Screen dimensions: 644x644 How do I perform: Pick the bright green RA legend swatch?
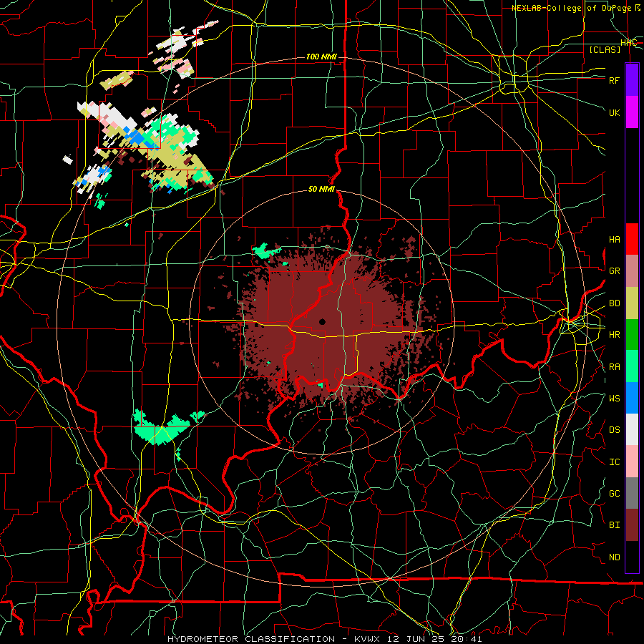pyautogui.click(x=632, y=366)
